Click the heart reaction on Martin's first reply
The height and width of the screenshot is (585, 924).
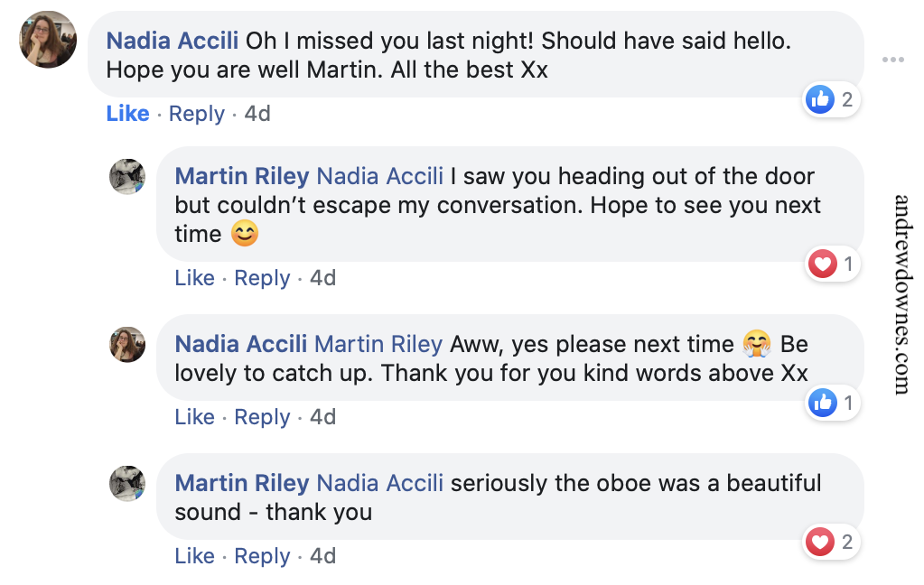click(822, 265)
